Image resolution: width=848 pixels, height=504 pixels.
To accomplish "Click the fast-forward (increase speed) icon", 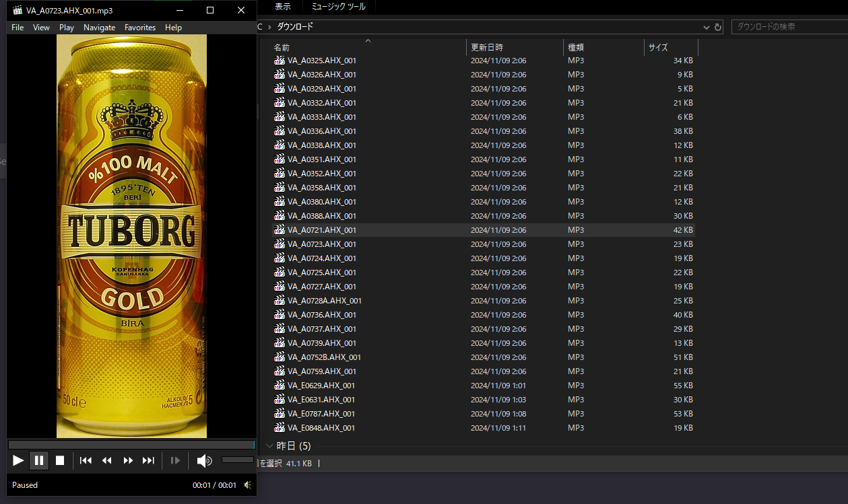I will pos(128,460).
